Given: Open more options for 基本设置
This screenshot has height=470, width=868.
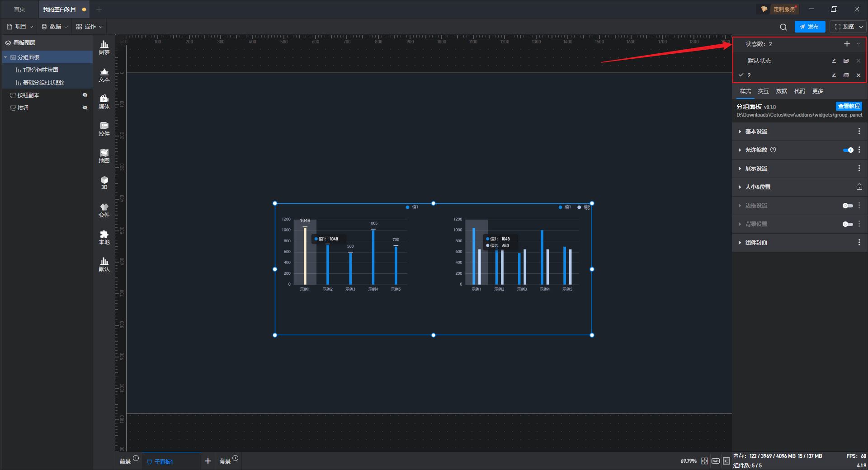Looking at the screenshot, I should click(859, 131).
